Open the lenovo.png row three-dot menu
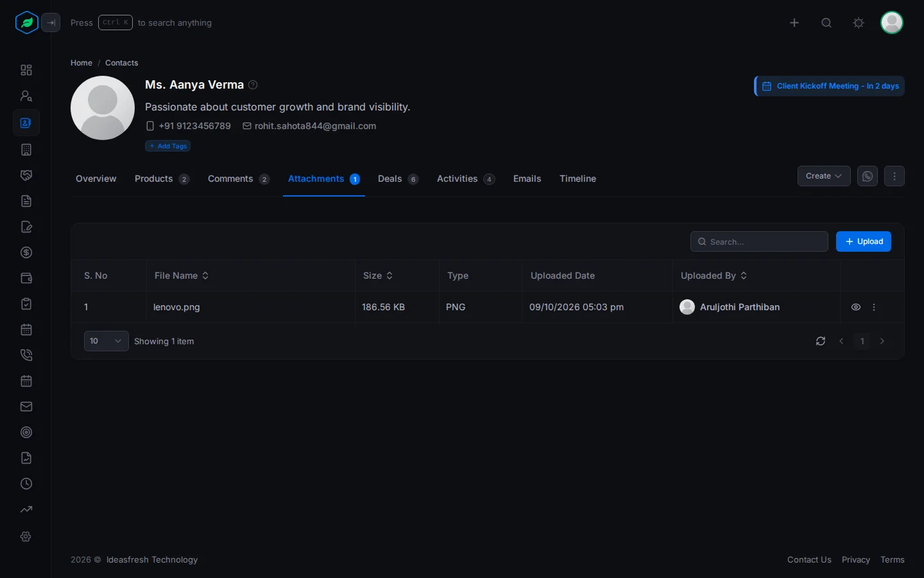 874,307
